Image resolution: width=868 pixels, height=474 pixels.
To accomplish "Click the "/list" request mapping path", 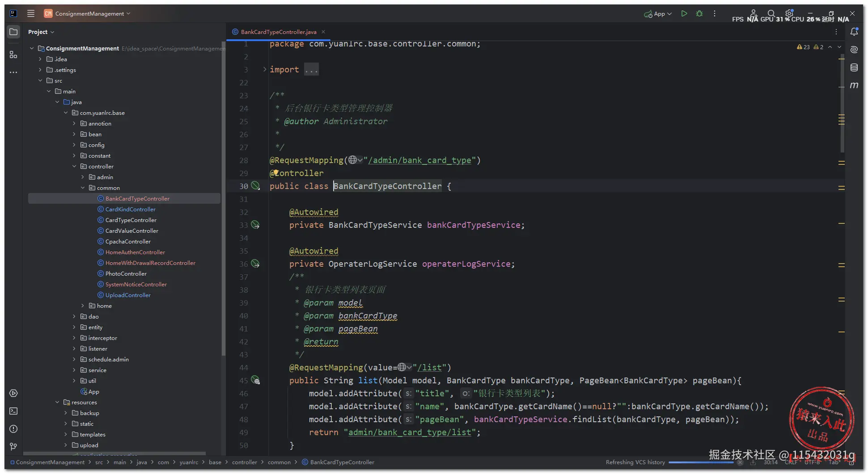I will click(x=429, y=367).
